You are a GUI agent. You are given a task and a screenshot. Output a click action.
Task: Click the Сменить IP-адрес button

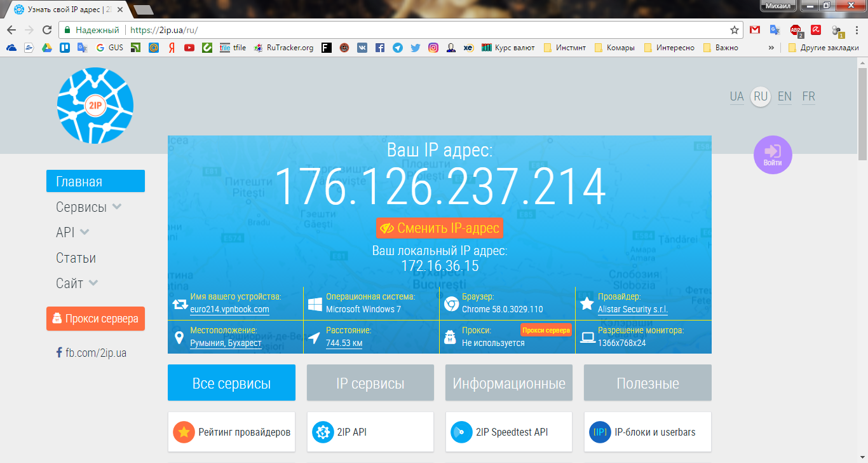[x=439, y=228]
